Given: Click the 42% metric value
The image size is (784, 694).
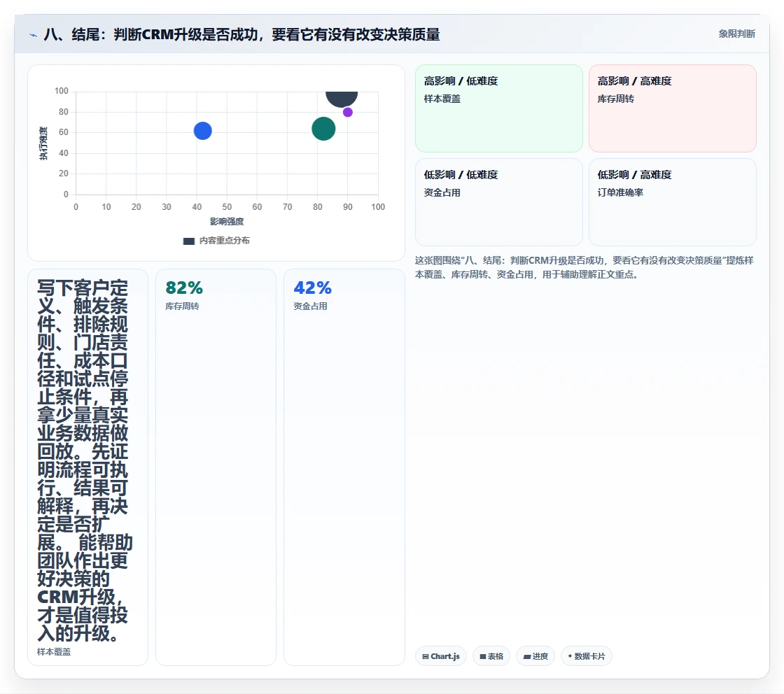Looking at the screenshot, I should (312, 288).
